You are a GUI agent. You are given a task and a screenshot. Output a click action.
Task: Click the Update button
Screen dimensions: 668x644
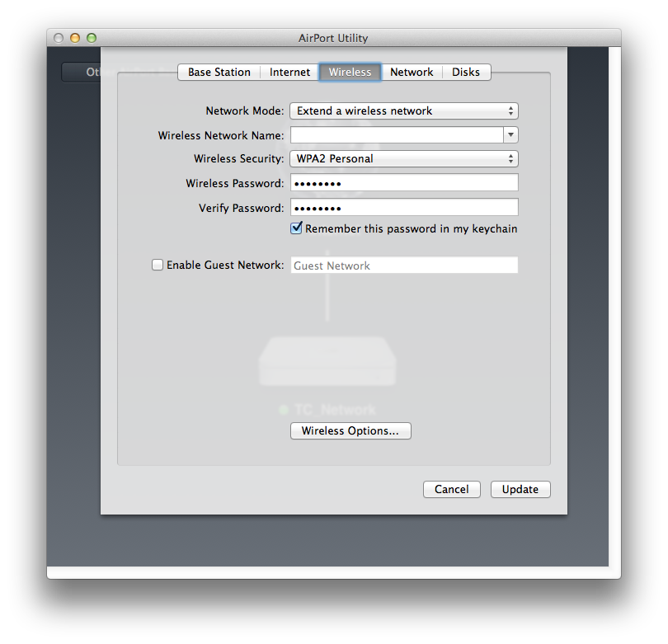[520, 489]
